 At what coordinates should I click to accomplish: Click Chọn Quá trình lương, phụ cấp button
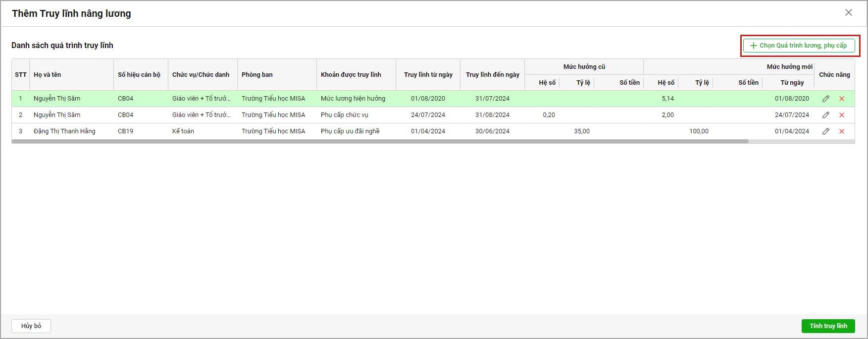(x=799, y=46)
